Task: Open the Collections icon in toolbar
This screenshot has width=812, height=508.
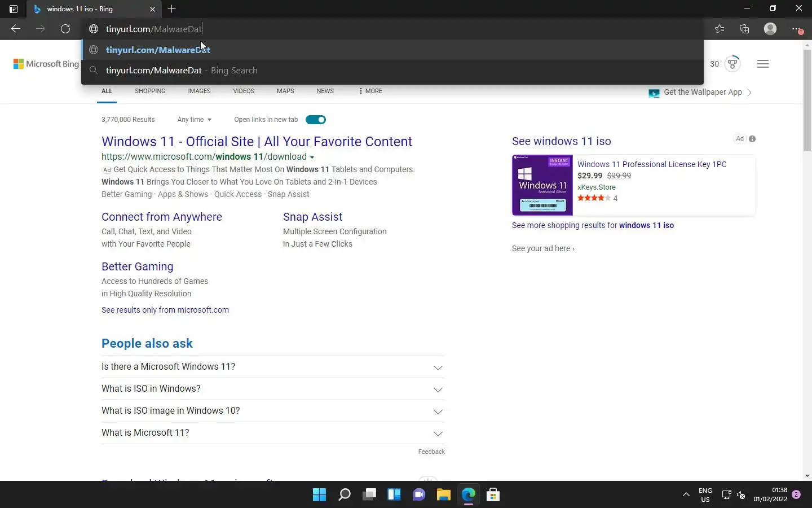Action: (x=744, y=29)
